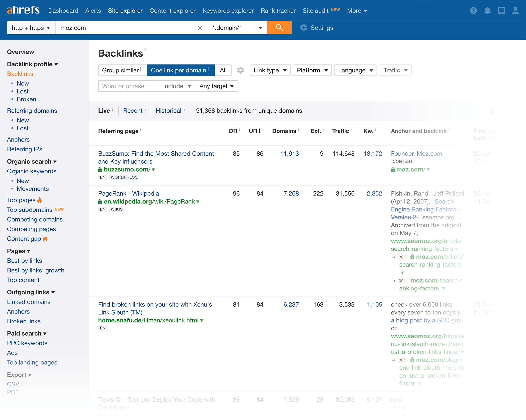Click the ahrefs logo
This screenshot has width=526, height=420.
click(x=23, y=10)
